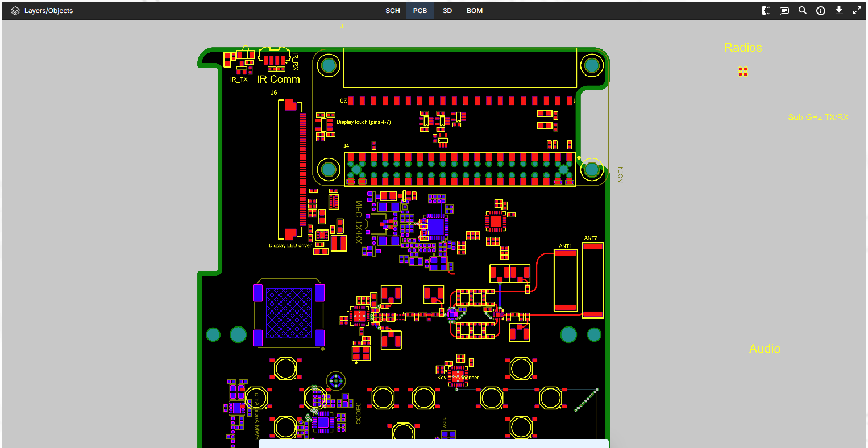Screen dimensions: 868x448
Task: Click the magnifying glass search icon
Action: tap(802, 10)
